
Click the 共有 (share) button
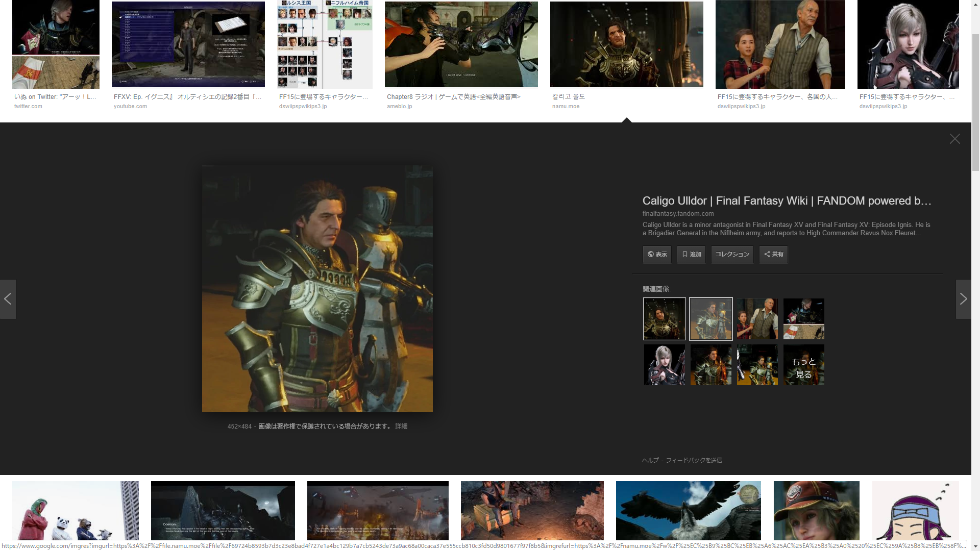click(773, 254)
